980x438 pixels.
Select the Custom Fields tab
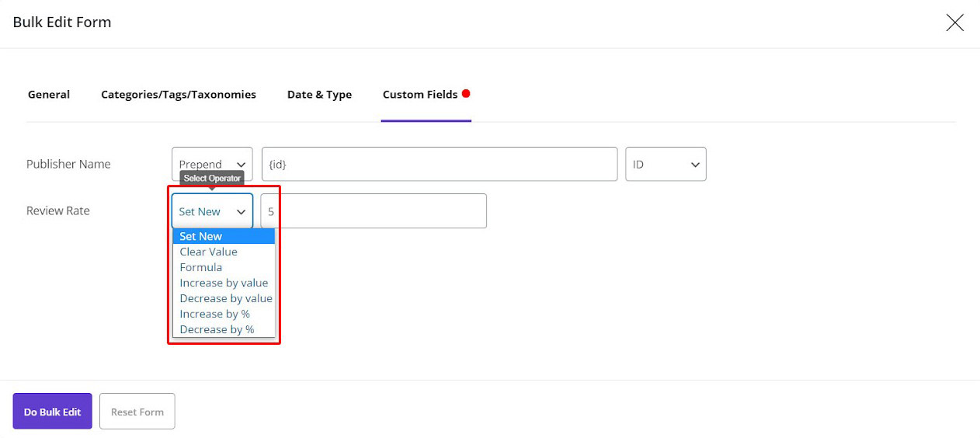419,95
